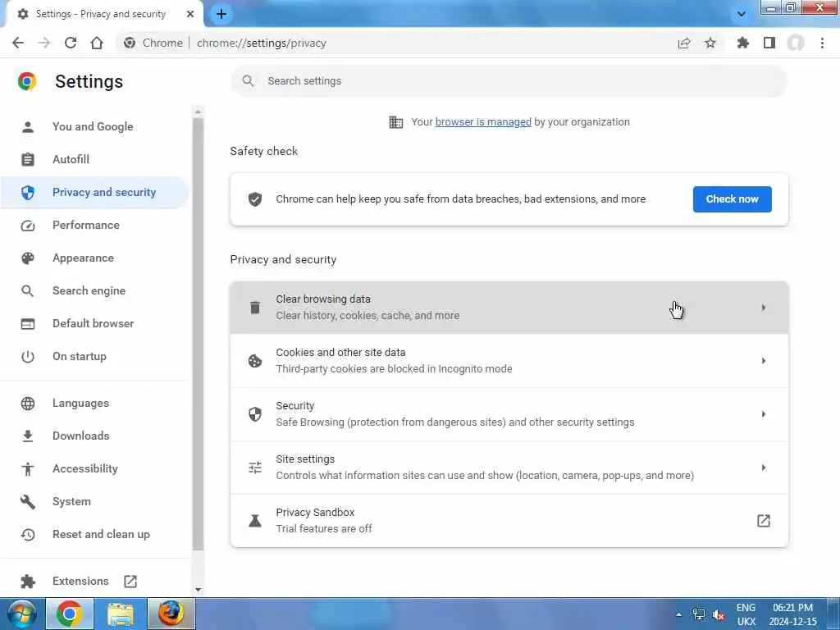840x630 pixels.
Task: Open Languages settings
Action: [80, 403]
